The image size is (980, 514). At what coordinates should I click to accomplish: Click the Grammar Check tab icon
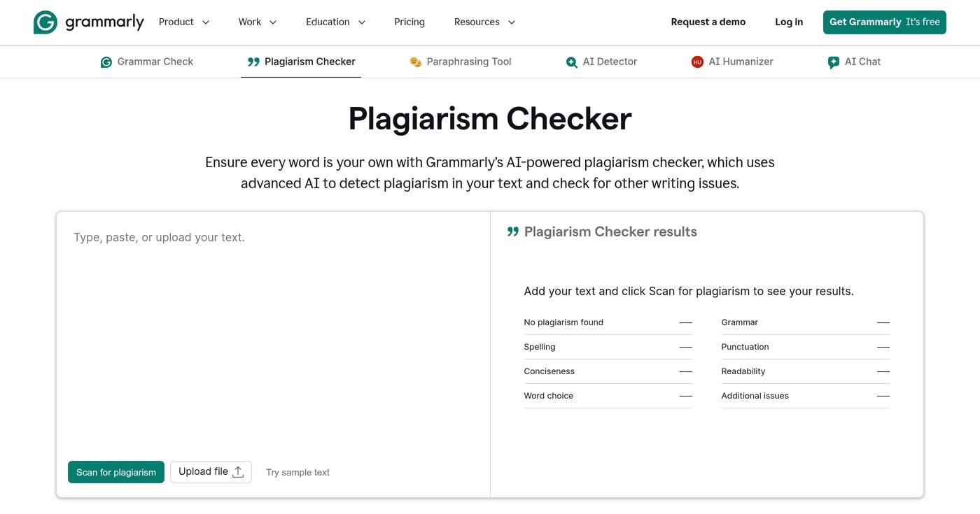click(106, 62)
